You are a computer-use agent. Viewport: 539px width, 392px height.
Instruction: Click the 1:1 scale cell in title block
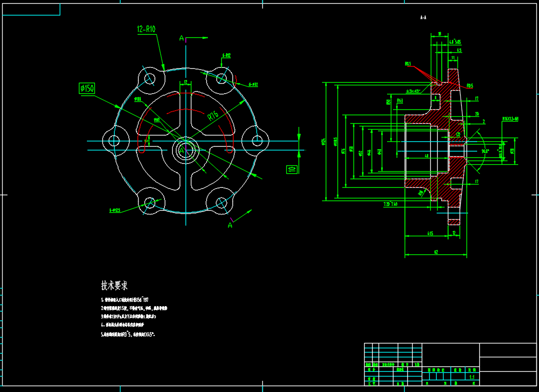click(x=471, y=377)
